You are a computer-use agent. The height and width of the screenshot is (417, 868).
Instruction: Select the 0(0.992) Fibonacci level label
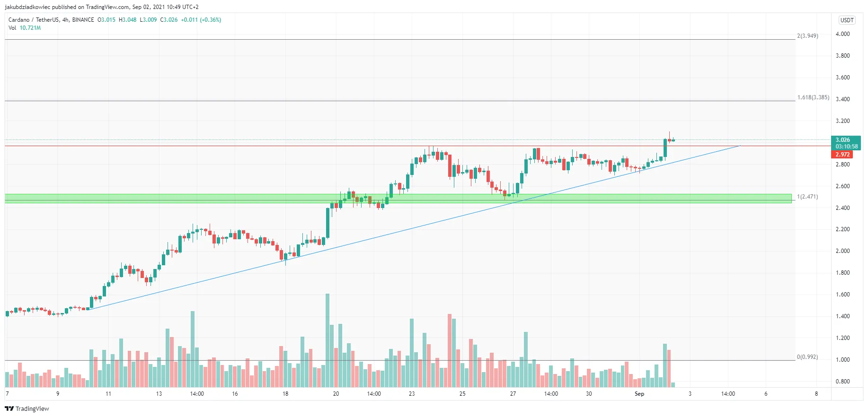click(807, 357)
